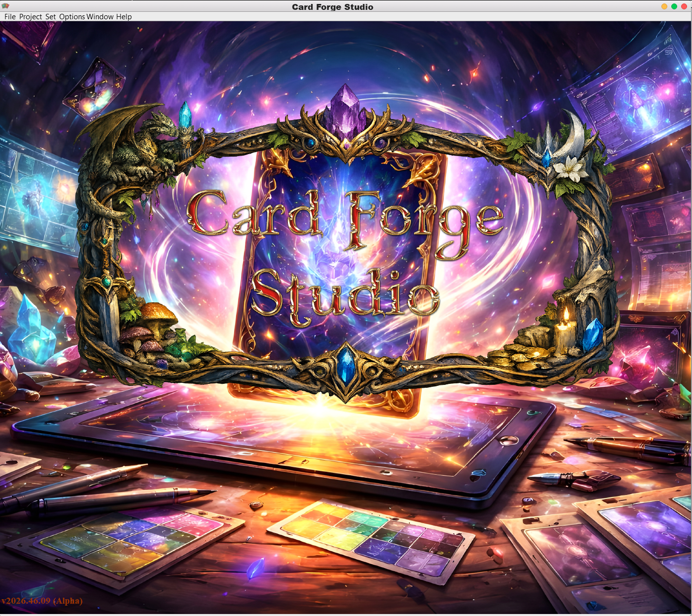Open the Window menu
The width and height of the screenshot is (692, 616).
(x=100, y=17)
